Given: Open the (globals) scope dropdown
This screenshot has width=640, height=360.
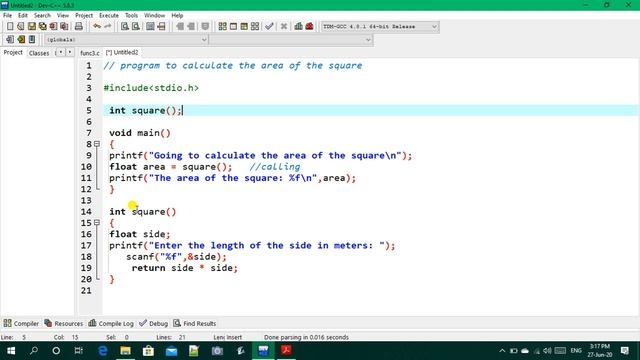Looking at the screenshot, I should [x=126, y=40].
